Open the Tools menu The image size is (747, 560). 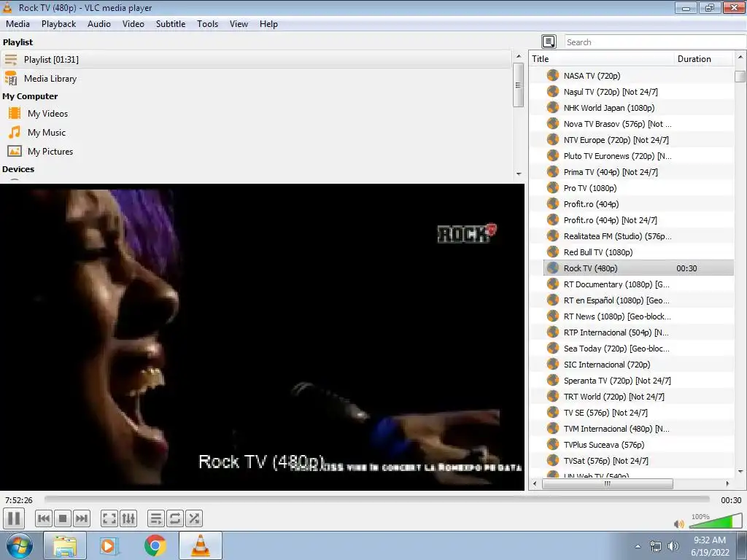click(208, 24)
